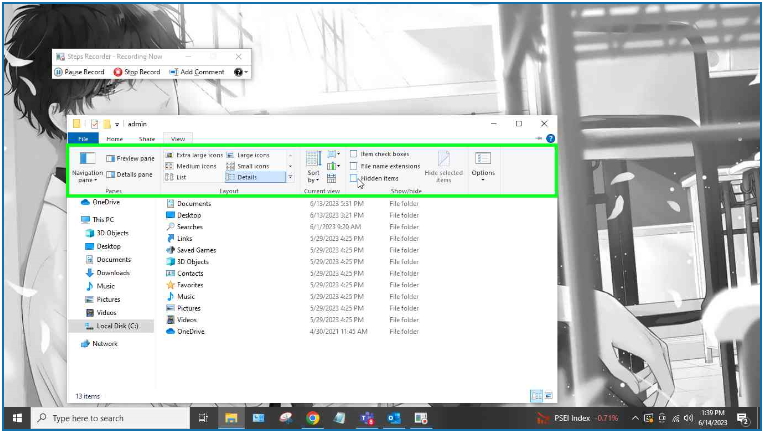
Task: Select the Contacts folder row
Action: click(185, 273)
